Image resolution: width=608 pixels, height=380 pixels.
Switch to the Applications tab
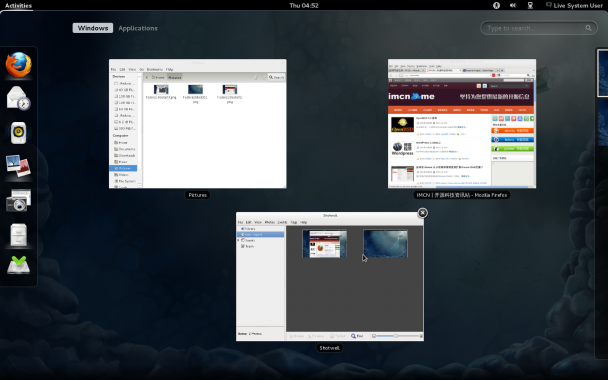tap(138, 28)
